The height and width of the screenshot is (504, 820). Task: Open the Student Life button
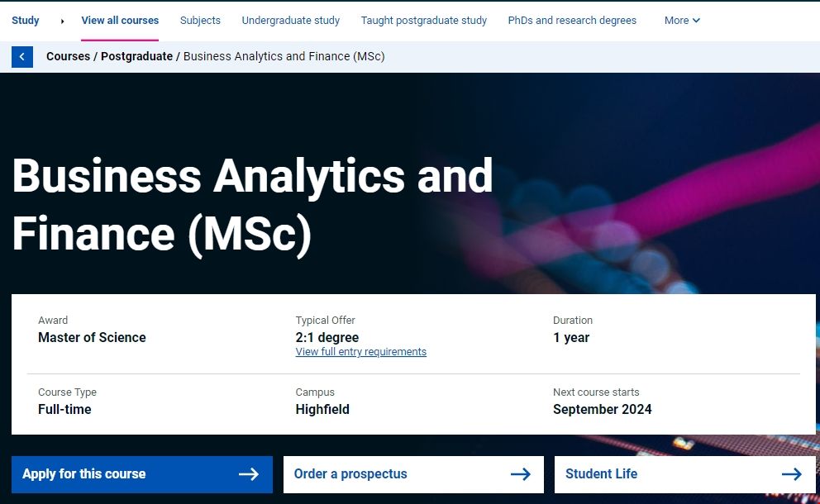coord(601,474)
